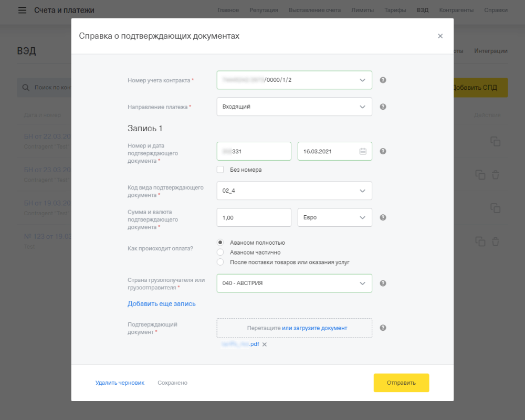This screenshot has height=420, width=525.
Task: Open the calendar icon in date field
Action: [x=363, y=151]
